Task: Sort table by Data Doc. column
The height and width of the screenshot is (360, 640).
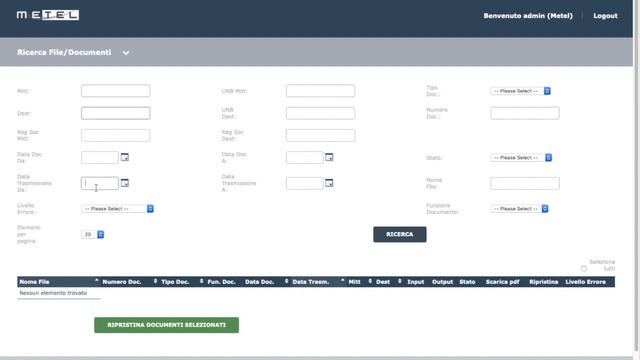Action: pos(259,282)
